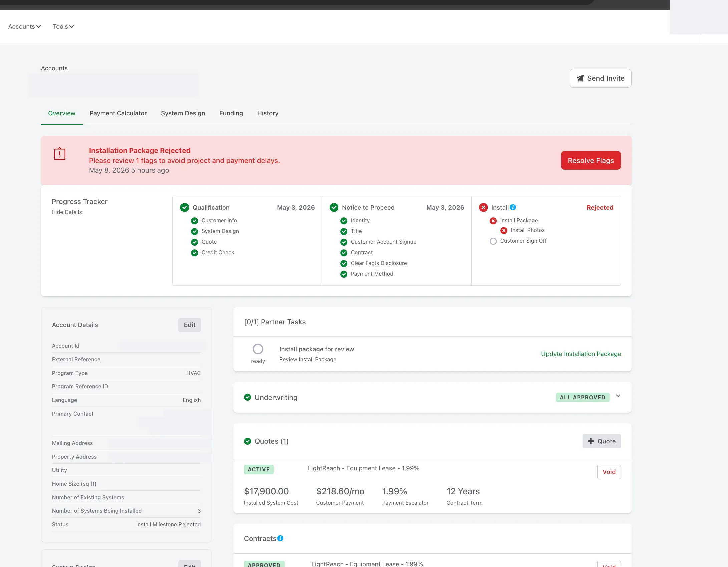Viewport: 728px width, 567px height.
Task: Click the green check next to Credit Check
Action: pyautogui.click(x=194, y=253)
